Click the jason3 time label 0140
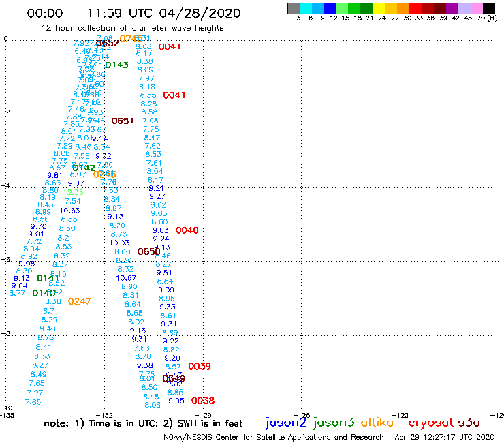The height and width of the screenshot is (443, 504). (44, 293)
